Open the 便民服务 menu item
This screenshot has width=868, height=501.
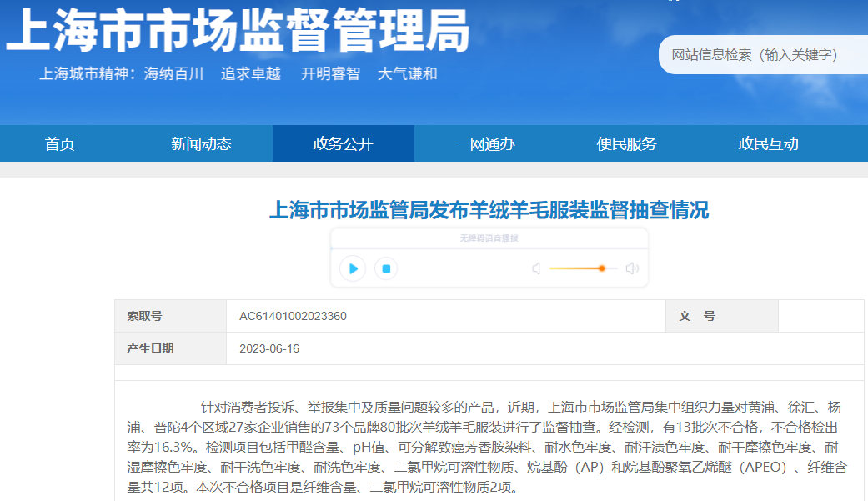626,144
